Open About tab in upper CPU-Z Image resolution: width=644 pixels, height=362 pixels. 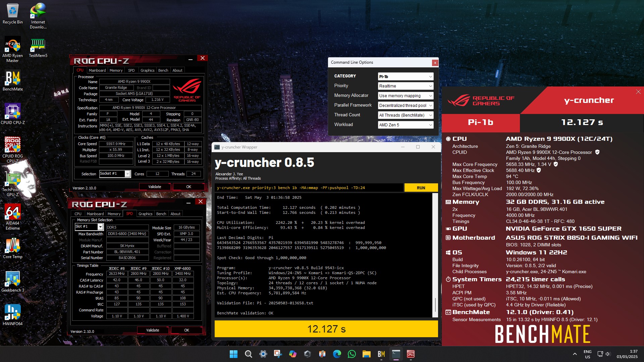tap(177, 70)
